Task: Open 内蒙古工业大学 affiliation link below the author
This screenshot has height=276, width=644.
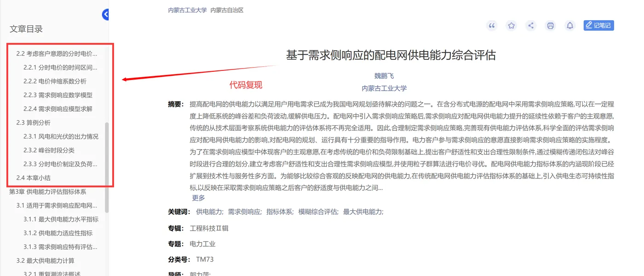Action: tap(384, 88)
